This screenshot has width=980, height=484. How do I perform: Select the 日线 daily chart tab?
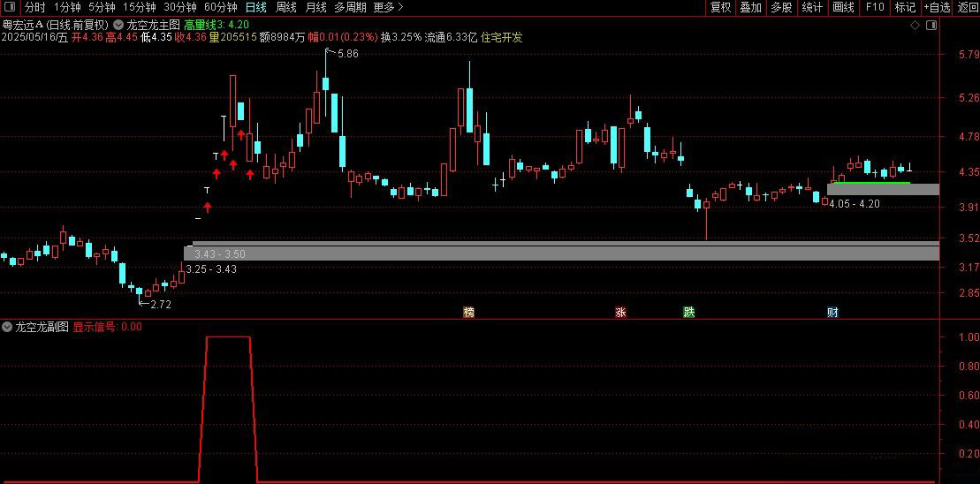coord(255,7)
